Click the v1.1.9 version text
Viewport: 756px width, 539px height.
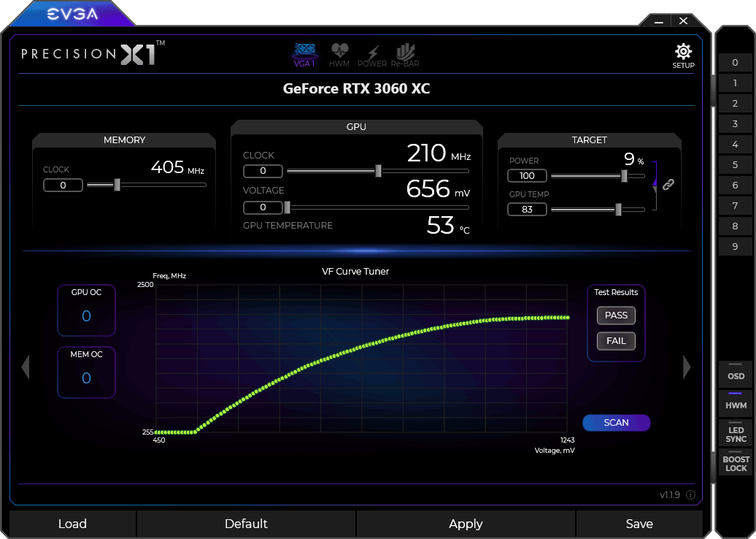[670, 494]
